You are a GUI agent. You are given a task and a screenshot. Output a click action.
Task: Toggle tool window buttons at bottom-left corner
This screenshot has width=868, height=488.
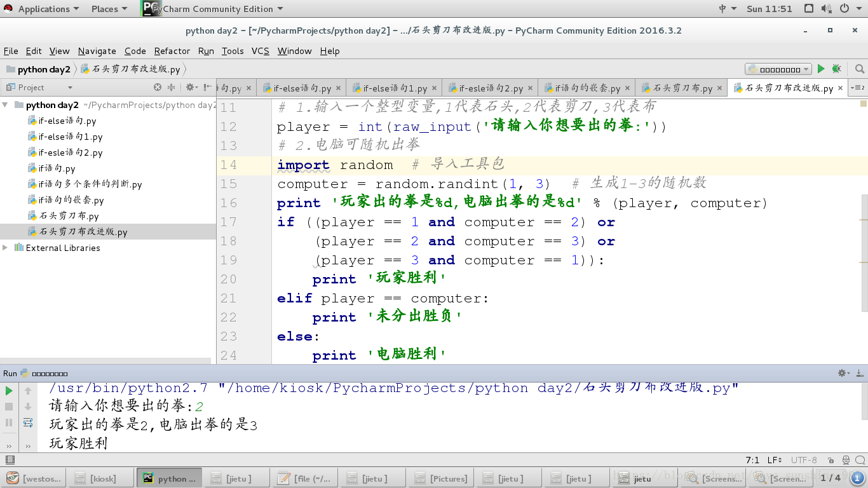coord(10,460)
